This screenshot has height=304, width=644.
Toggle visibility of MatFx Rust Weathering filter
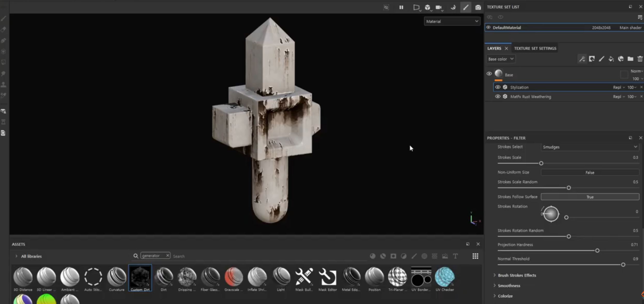click(x=497, y=97)
